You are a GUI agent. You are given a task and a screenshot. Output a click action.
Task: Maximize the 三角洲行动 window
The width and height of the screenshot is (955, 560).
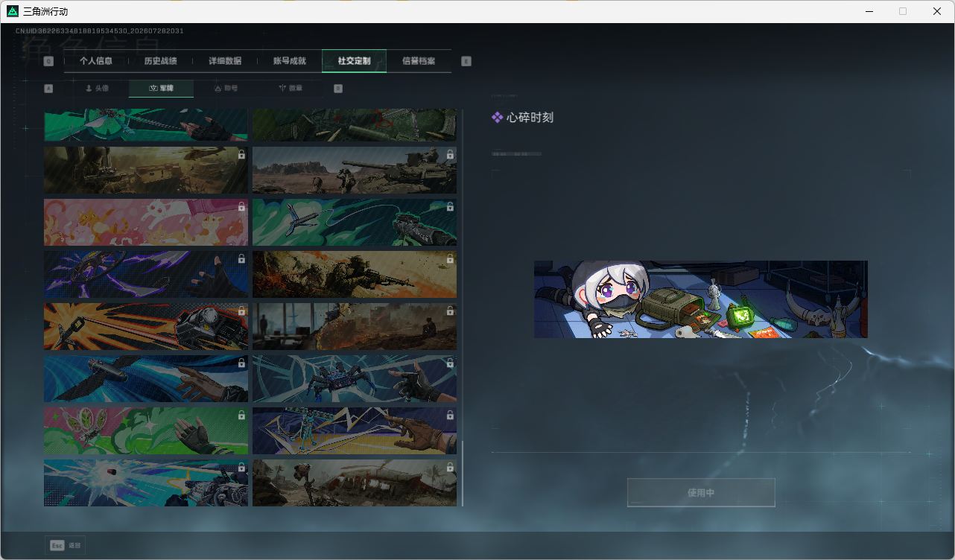coord(903,11)
